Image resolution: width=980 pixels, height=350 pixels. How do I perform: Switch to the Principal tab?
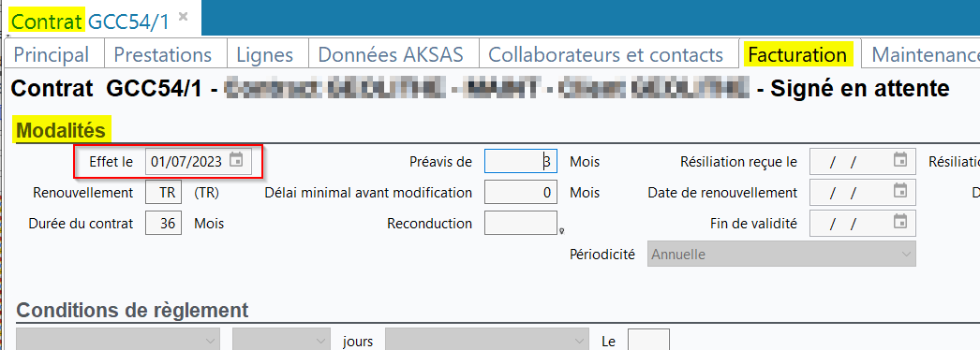[x=52, y=54]
